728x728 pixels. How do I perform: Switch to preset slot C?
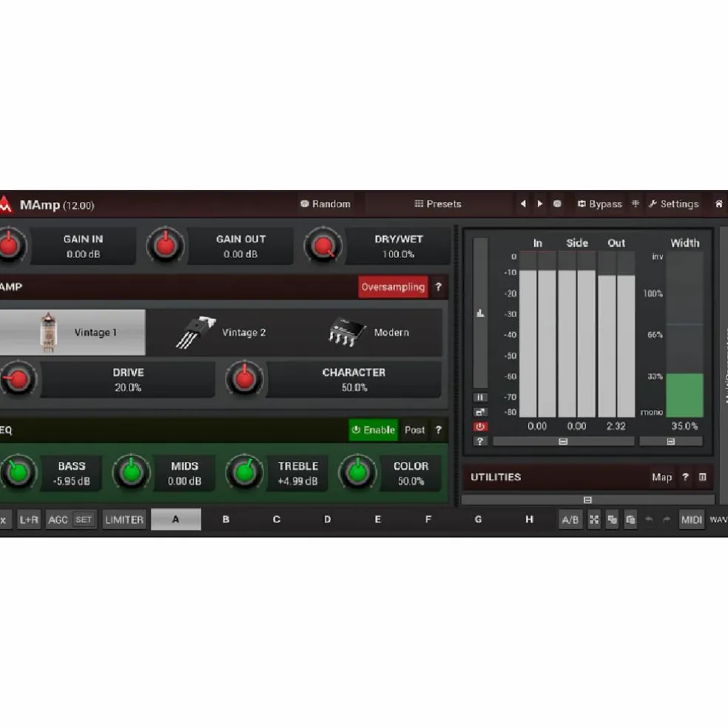point(277,519)
